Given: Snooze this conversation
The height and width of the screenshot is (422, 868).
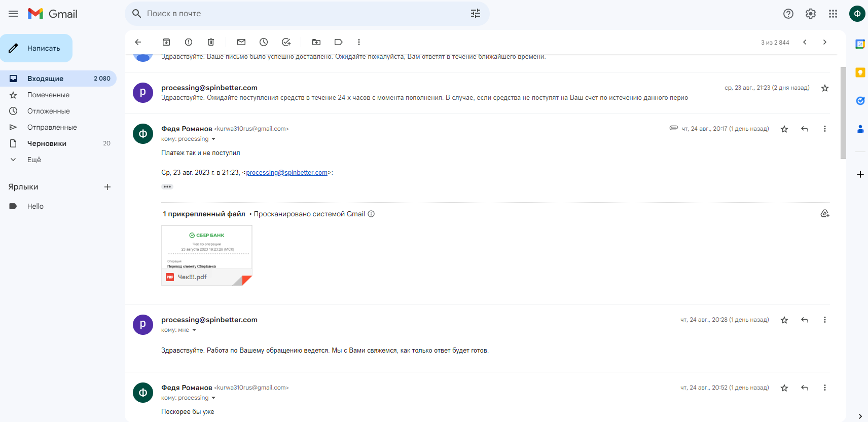Looking at the screenshot, I should click(264, 42).
